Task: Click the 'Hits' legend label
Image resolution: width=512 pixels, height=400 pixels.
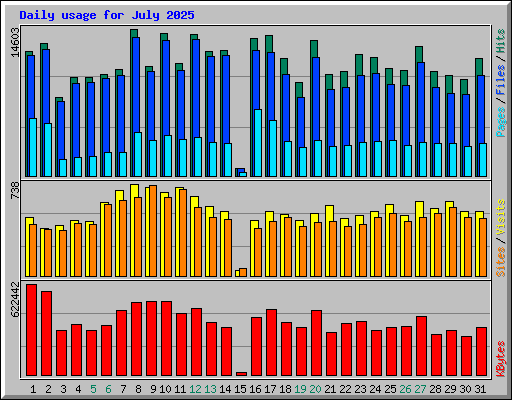Action: [x=501, y=41]
